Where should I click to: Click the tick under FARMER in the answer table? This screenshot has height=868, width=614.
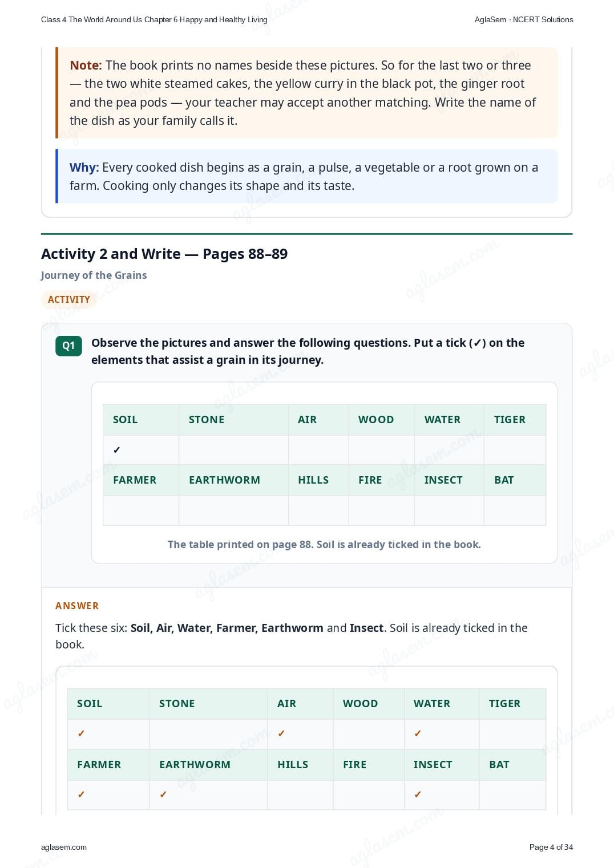tap(81, 794)
